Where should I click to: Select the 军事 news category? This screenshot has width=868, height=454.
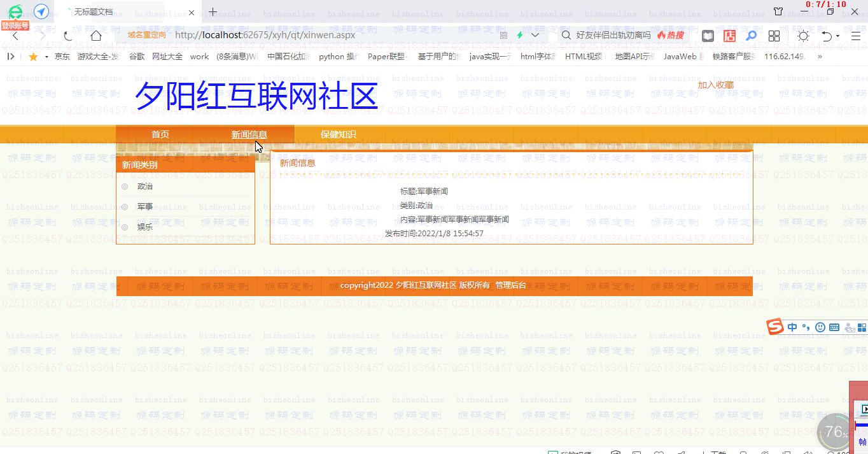pos(145,207)
